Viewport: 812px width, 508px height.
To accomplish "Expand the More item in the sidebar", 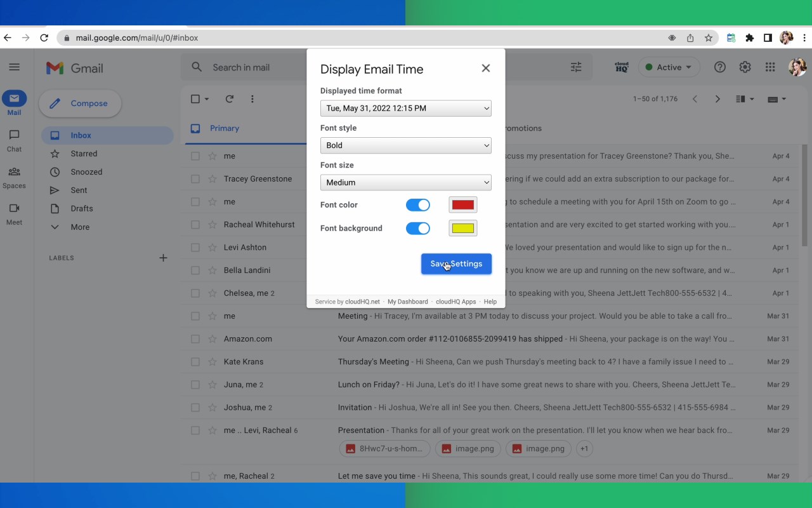I will 80,227.
